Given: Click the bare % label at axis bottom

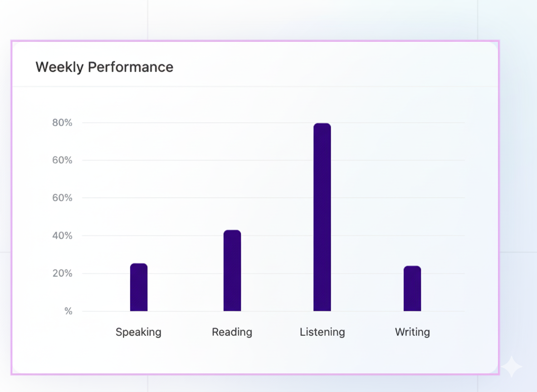Looking at the screenshot, I should pyautogui.click(x=68, y=311).
